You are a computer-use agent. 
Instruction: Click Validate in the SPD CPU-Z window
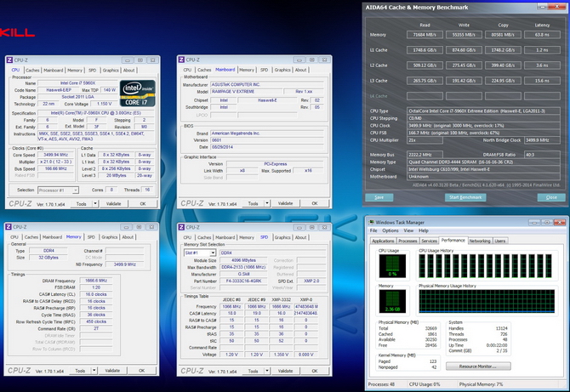(x=285, y=371)
